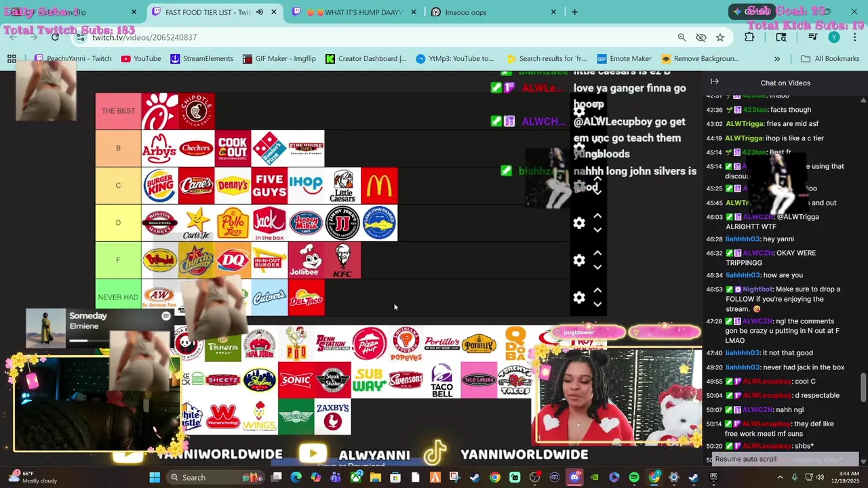Screen dimensions: 868x488
Task: Open the Chrome profile avatar Y
Action: pos(834,37)
